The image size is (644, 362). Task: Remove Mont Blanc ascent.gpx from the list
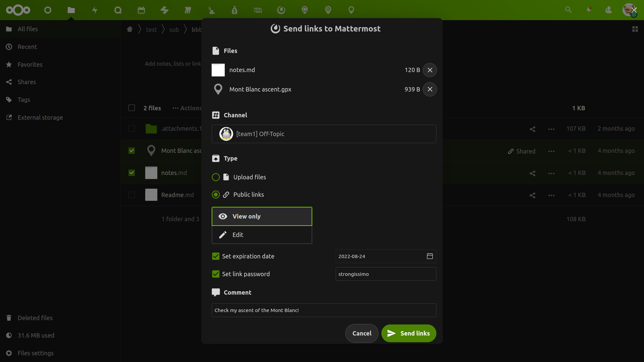click(x=430, y=89)
